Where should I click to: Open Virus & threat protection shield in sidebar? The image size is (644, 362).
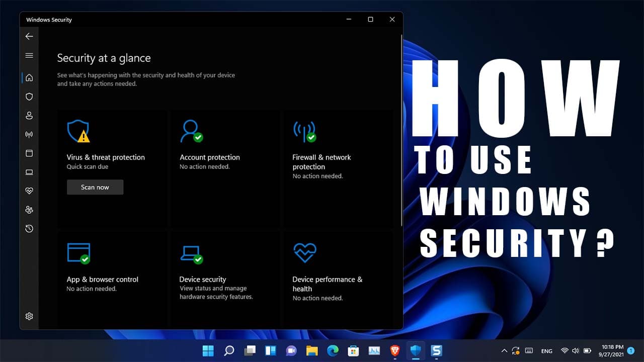29,97
